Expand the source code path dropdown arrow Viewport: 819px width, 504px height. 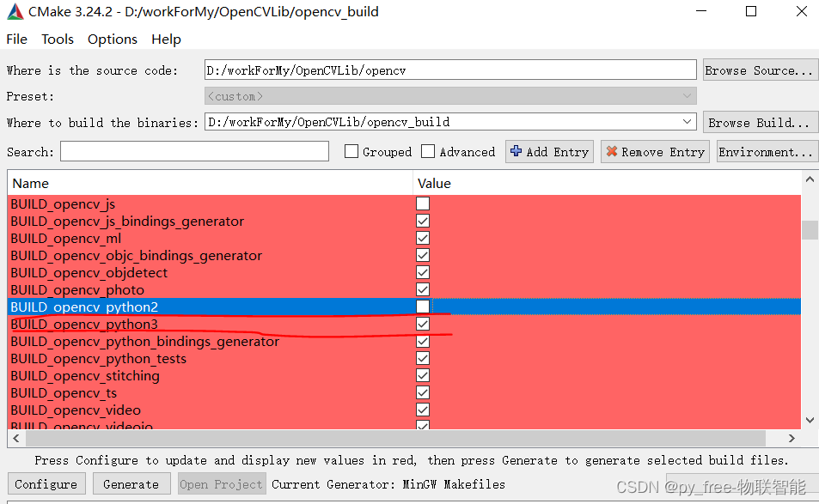click(688, 70)
